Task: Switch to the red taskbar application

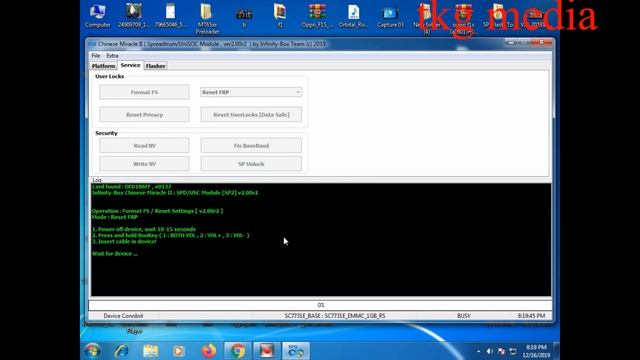Action: 267,351
